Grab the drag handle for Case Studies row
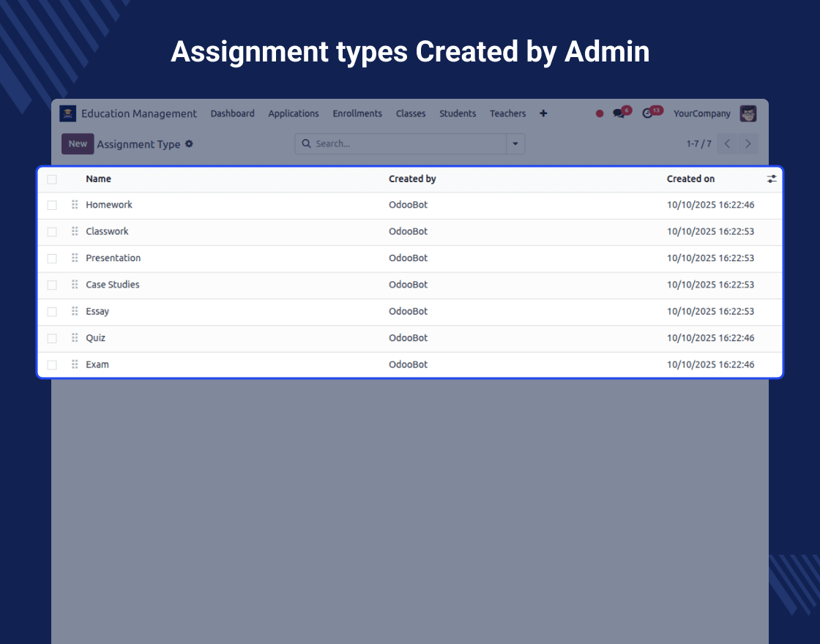Viewport: 820px width, 644px height. point(75,285)
